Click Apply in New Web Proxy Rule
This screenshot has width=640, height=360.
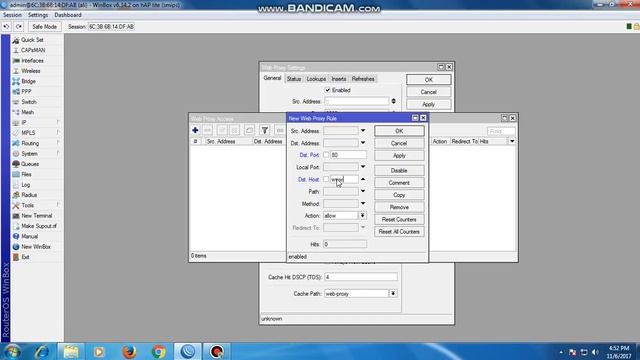[x=399, y=156]
